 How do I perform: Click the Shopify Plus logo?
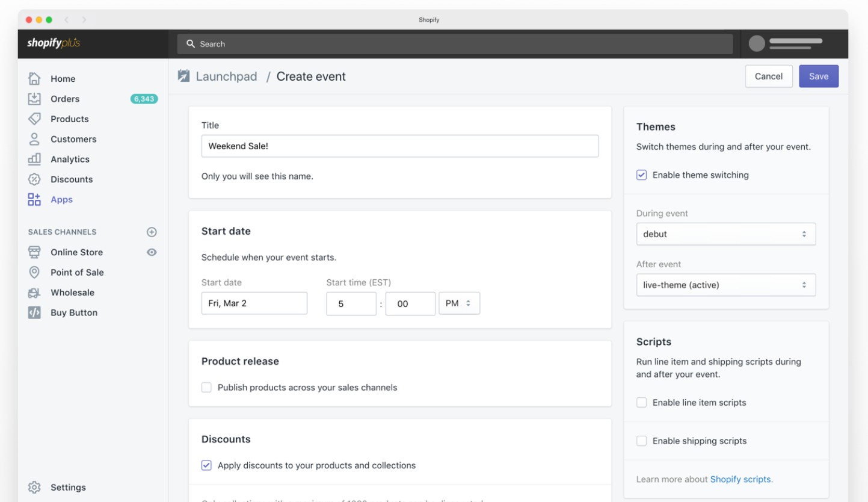(x=54, y=43)
